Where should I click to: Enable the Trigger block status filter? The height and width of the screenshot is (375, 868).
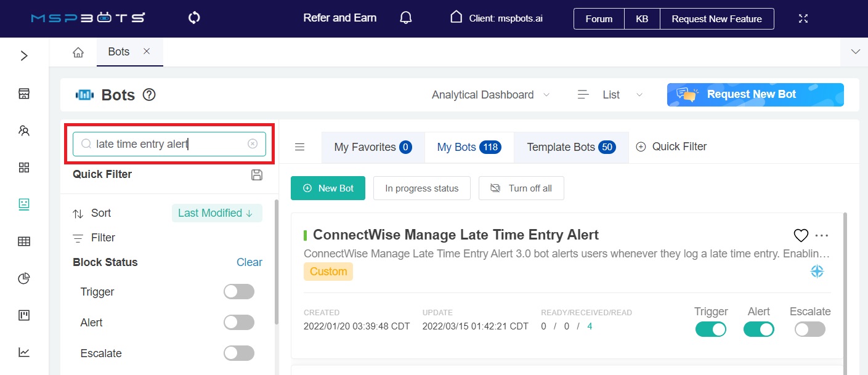point(239,292)
